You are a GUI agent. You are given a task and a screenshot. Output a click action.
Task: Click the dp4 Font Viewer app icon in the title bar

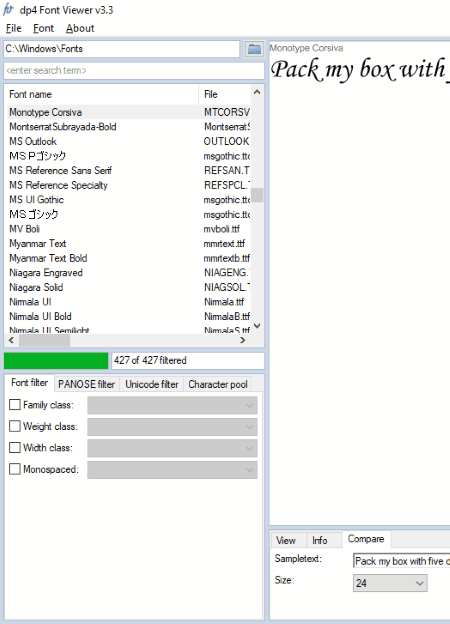[8, 10]
